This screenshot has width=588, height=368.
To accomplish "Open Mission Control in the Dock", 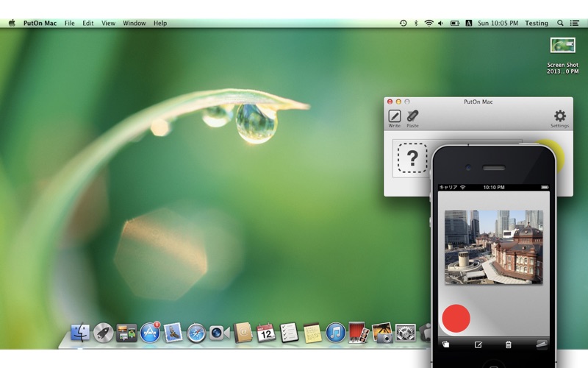I will (x=126, y=333).
